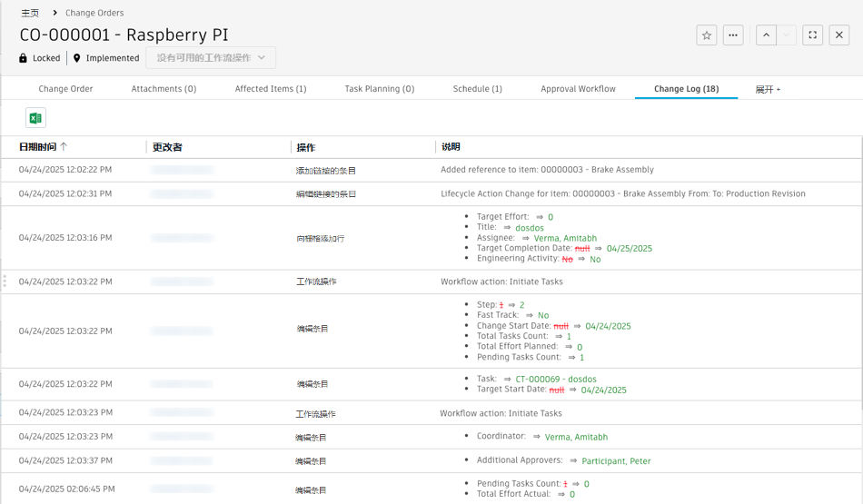The width and height of the screenshot is (863, 504).
Task: Click the 说明 column header
Action: (451, 147)
